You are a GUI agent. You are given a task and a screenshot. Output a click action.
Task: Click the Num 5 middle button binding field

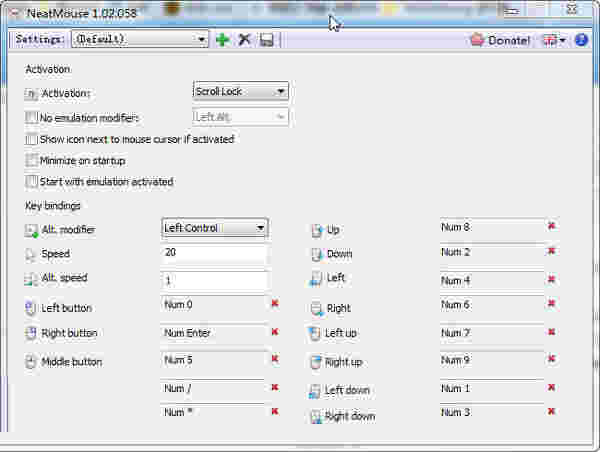tap(212, 360)
